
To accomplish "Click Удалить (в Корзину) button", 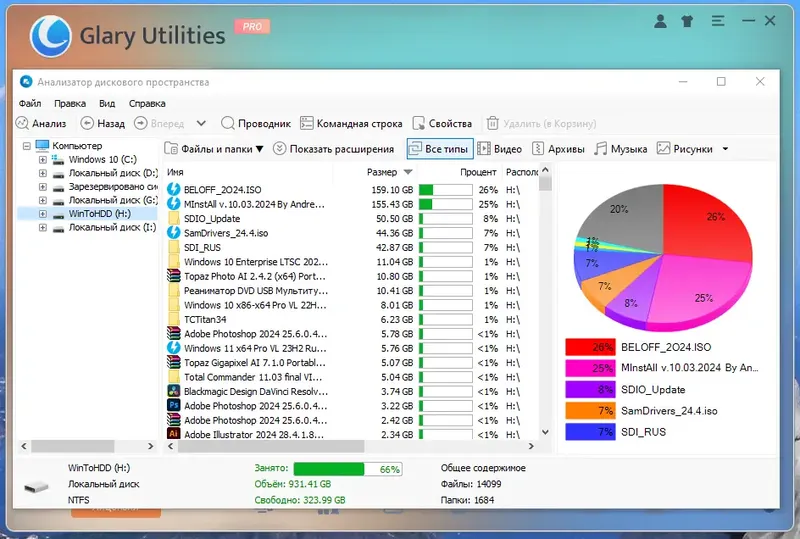I will coord(541,124).
